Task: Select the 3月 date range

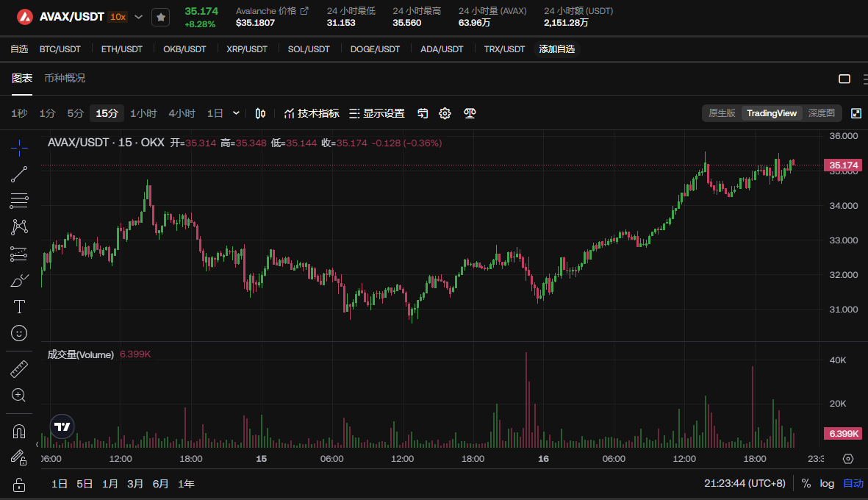Action: pos(135,484)
